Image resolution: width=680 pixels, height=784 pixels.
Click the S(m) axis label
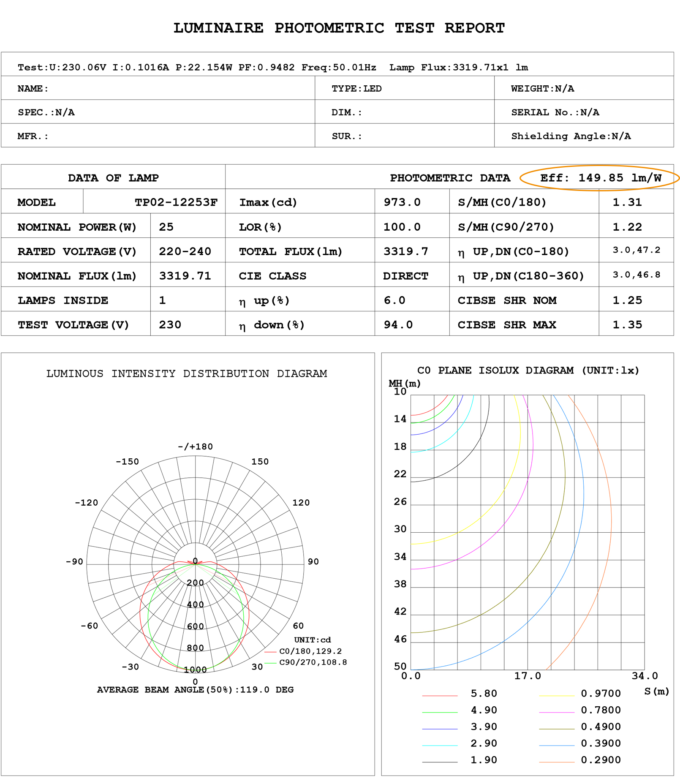[x=657, y=691]
